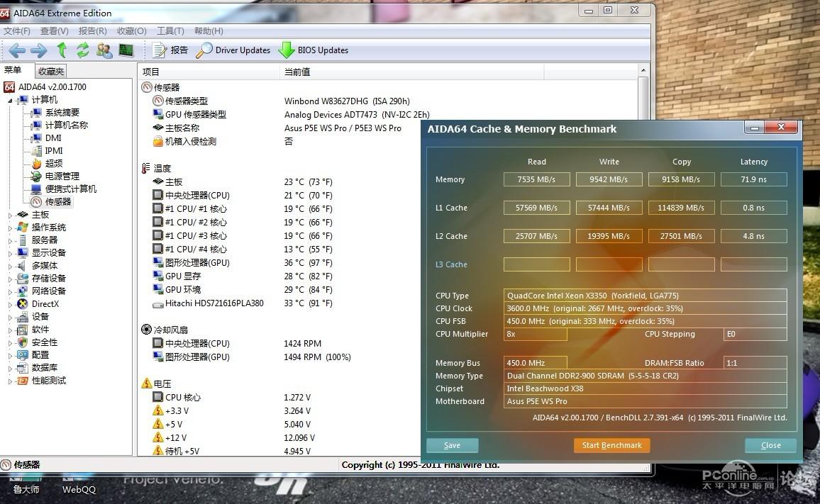Go forward with the blue right arrow
820x504 pixels.
point(39,50)
